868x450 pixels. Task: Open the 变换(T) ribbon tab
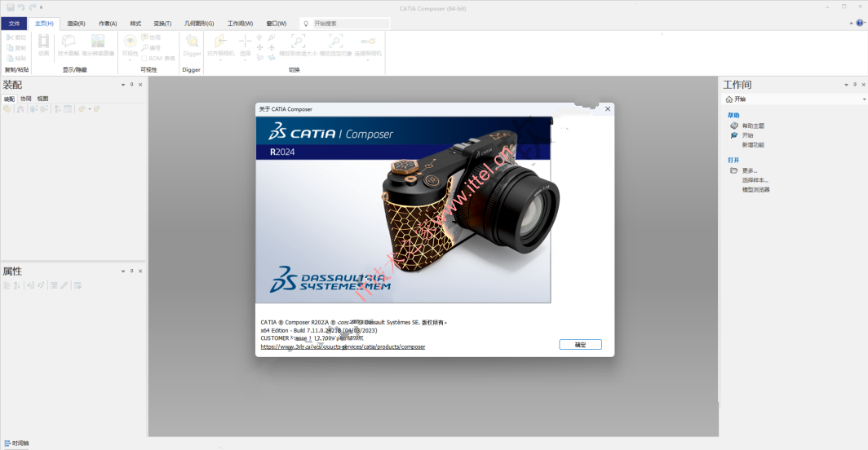[x=162, y=24]
